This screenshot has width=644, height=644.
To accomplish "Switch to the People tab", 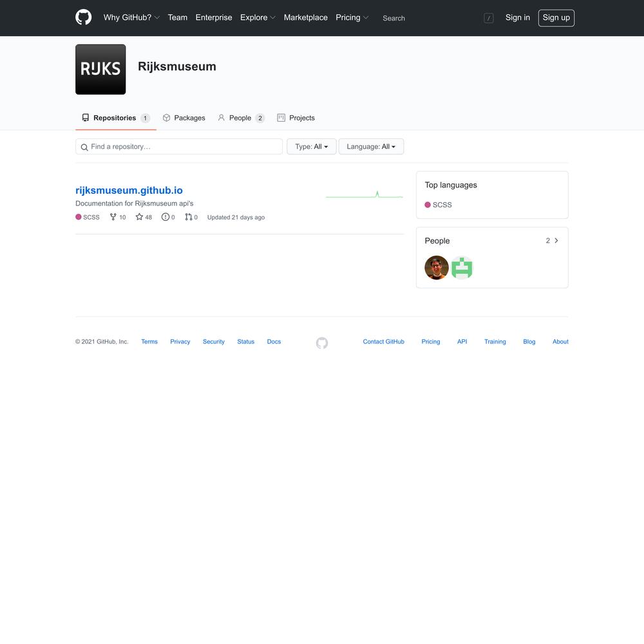I will 241,118.
